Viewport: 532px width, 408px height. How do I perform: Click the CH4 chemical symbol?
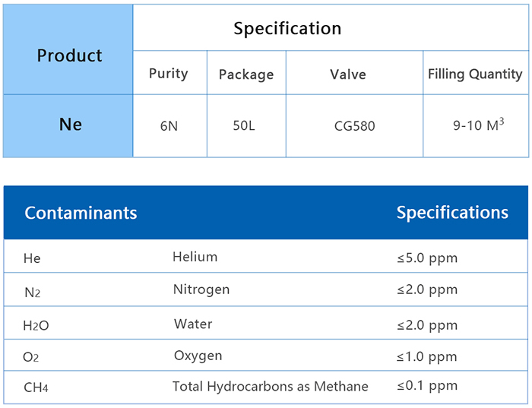click(36, 388)
